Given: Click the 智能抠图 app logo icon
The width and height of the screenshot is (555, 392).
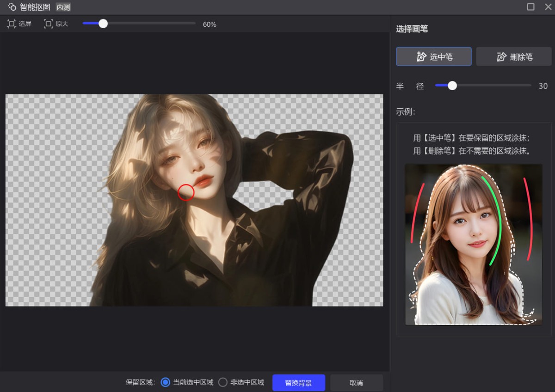Looking at the screenshot, I should click(x=12, y=7).
